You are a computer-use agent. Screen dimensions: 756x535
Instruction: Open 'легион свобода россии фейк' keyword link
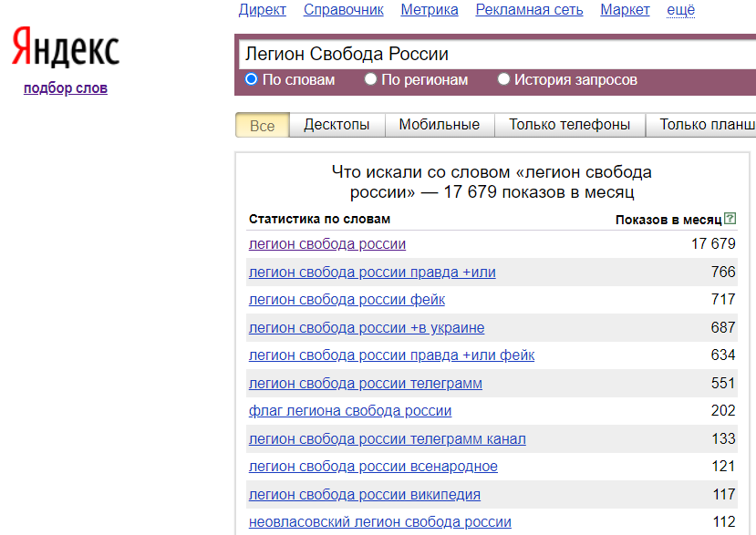click(x=347, y=300)
